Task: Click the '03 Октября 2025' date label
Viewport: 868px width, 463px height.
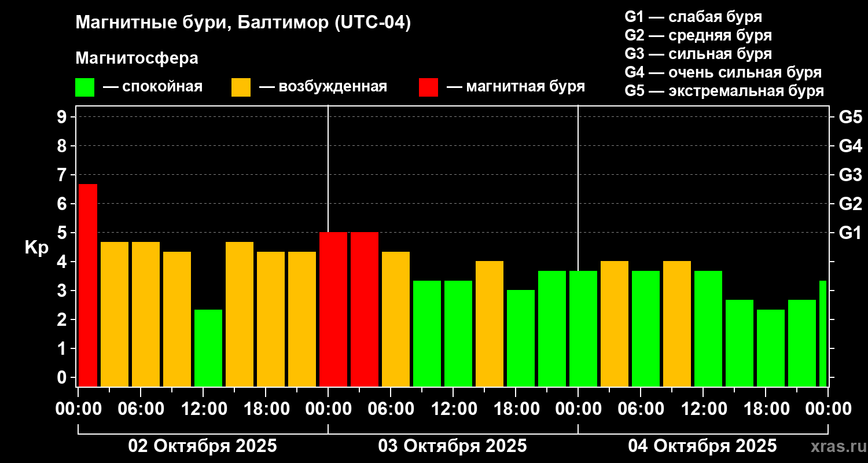Action: pos(453,446)
